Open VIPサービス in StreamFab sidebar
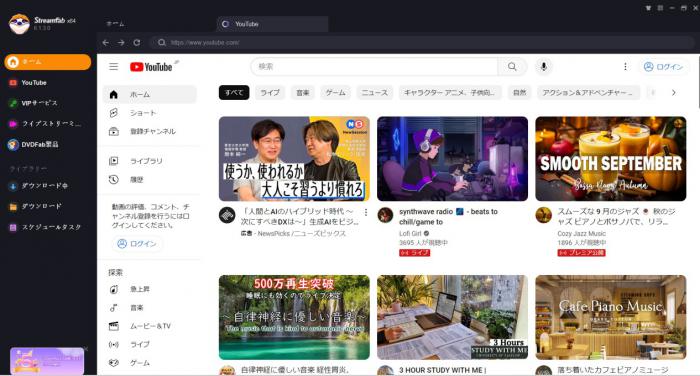700x376 pixels. coord(48,103)
